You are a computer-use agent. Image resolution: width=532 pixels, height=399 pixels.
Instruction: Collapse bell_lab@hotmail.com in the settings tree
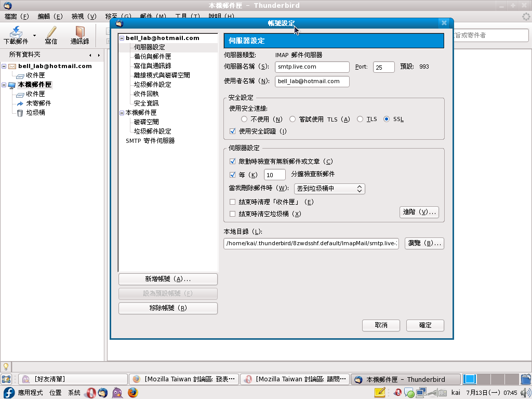coord(122,38)
